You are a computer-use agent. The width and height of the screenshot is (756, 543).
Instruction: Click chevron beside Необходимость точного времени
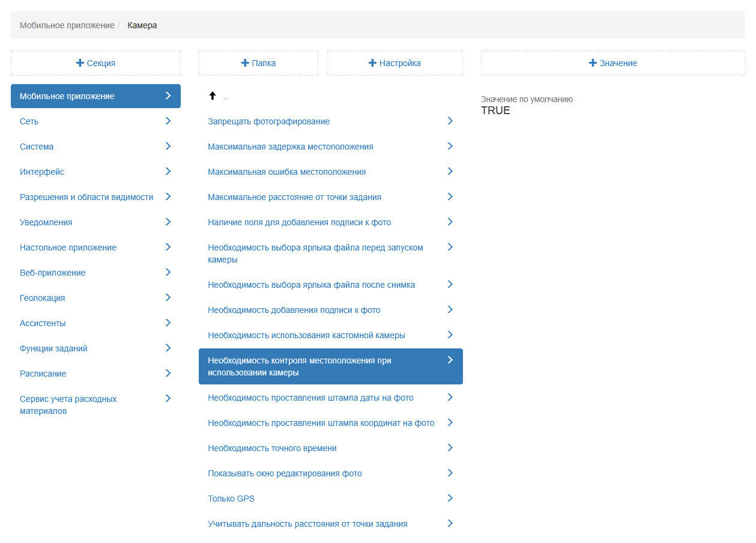[450, 448]
